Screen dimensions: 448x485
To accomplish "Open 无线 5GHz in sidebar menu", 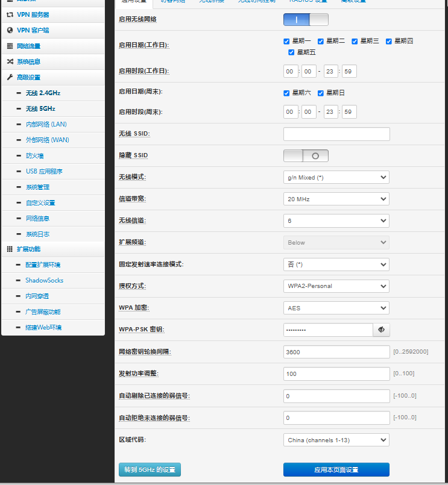I will click(40, 108).
